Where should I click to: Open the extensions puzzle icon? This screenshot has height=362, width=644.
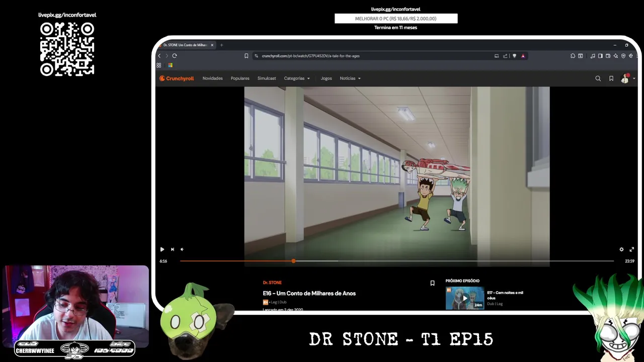573,56
